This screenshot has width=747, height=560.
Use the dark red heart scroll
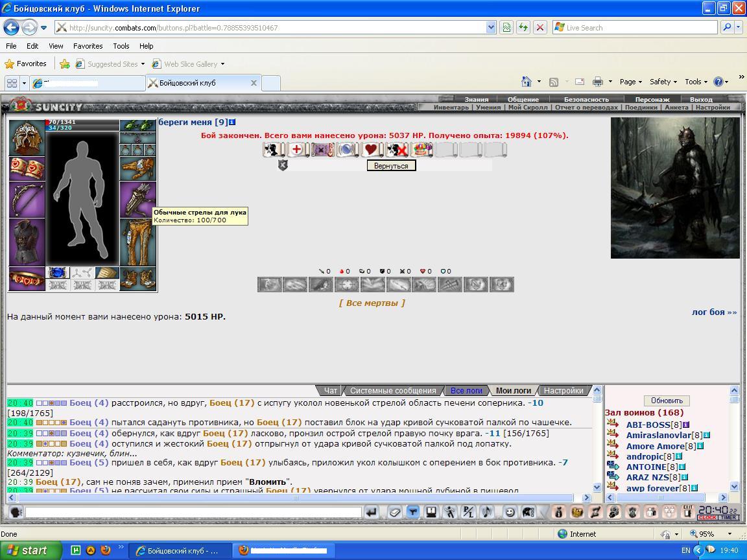pos(372,150)
